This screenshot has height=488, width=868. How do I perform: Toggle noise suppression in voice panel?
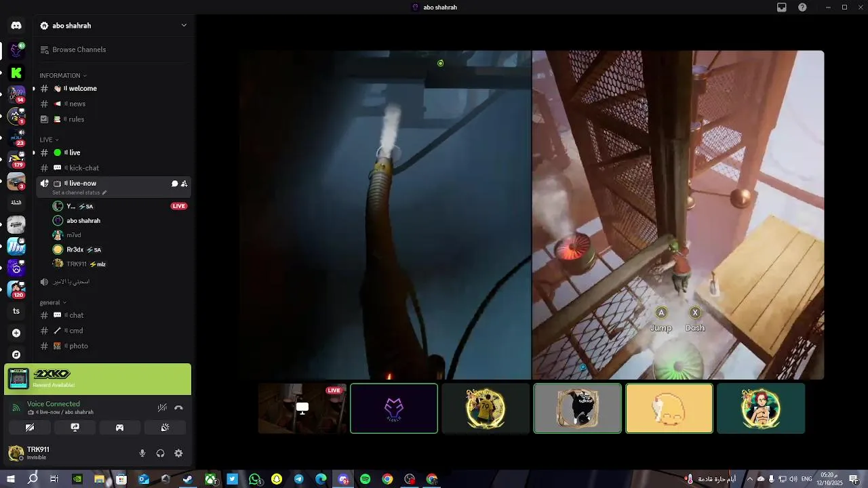(x=162, y=407)
